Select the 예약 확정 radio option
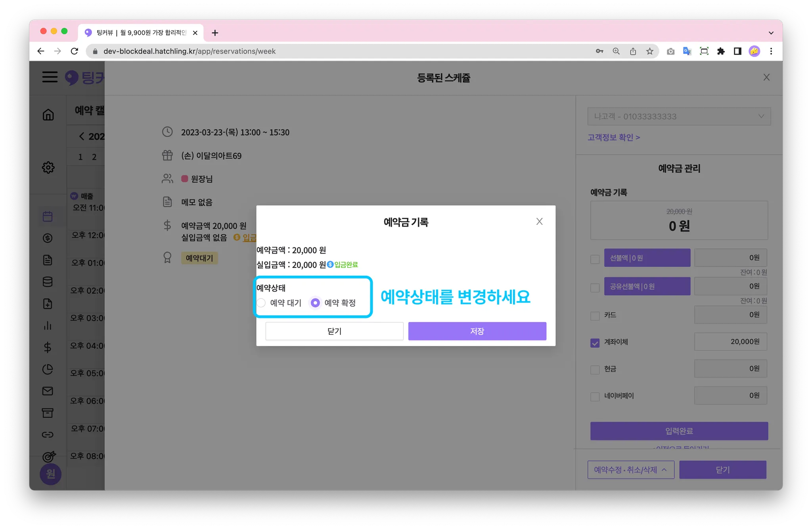This screenshot has height=529, width=812. (x=315, y=303)
